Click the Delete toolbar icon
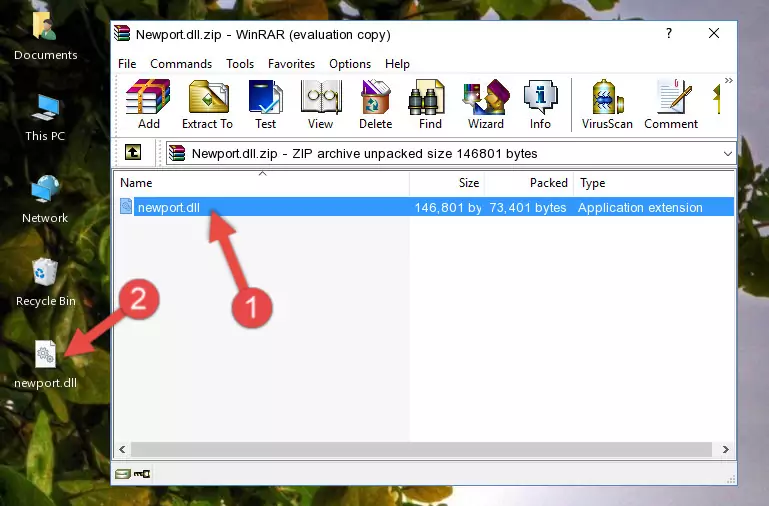 (376, 104)
